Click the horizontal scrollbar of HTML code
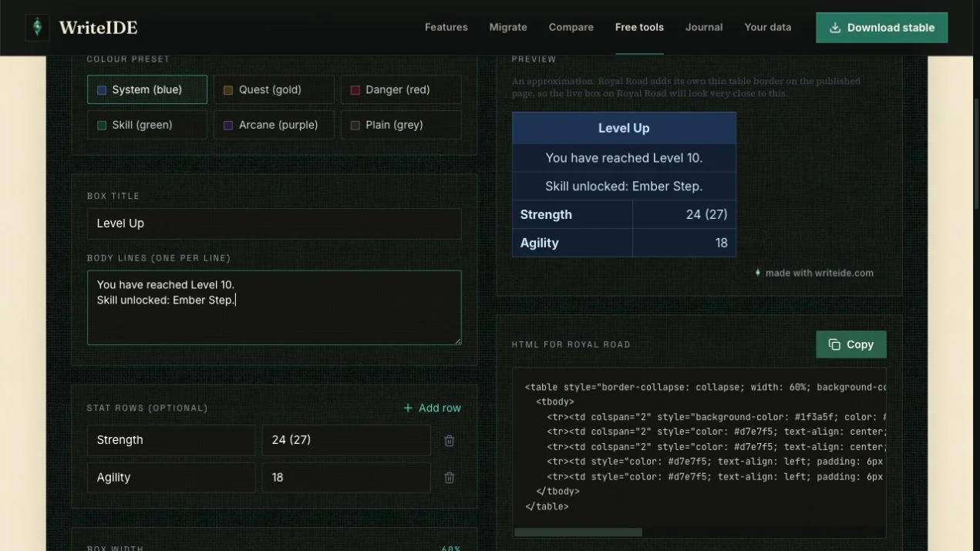 coord(578,533)
